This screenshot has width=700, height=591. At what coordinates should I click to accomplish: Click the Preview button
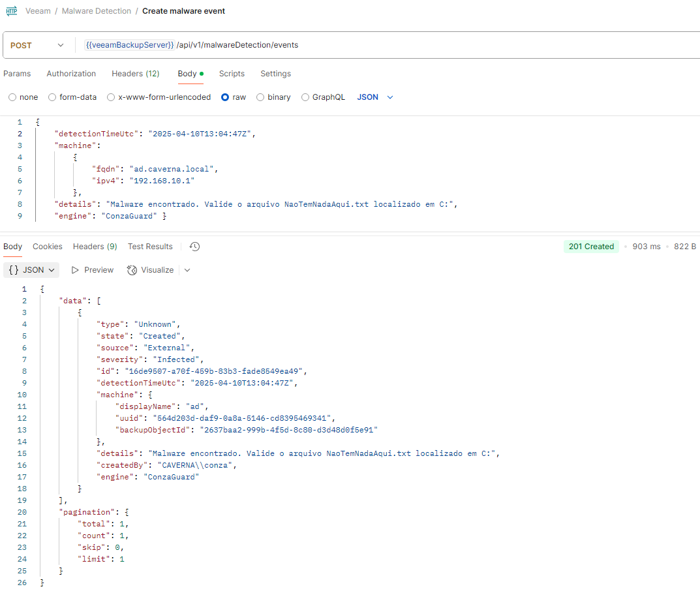[93, 270]
